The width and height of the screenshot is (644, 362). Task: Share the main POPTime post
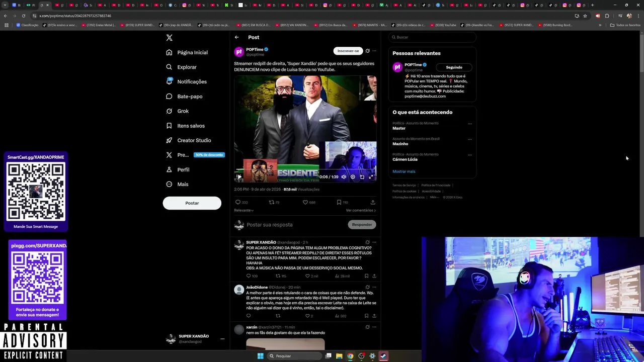point(373,202)
